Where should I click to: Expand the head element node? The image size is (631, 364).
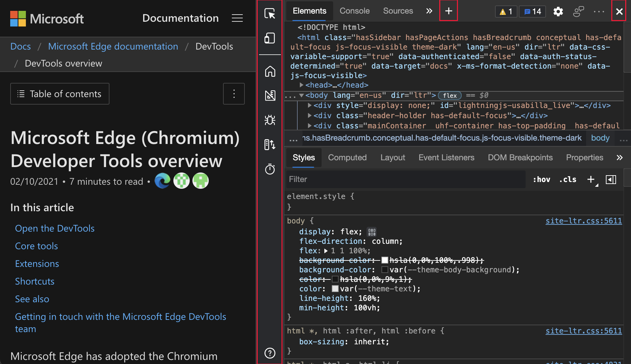coord(301,85)
